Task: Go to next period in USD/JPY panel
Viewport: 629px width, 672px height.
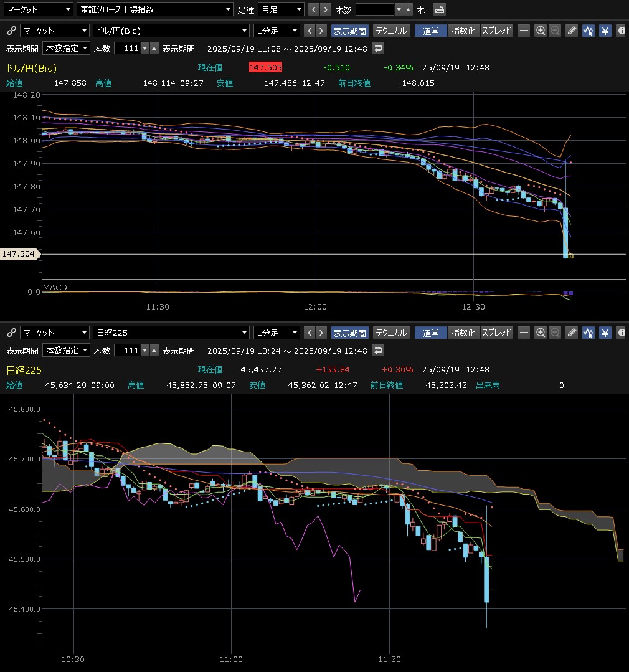Action: point(321,31)
